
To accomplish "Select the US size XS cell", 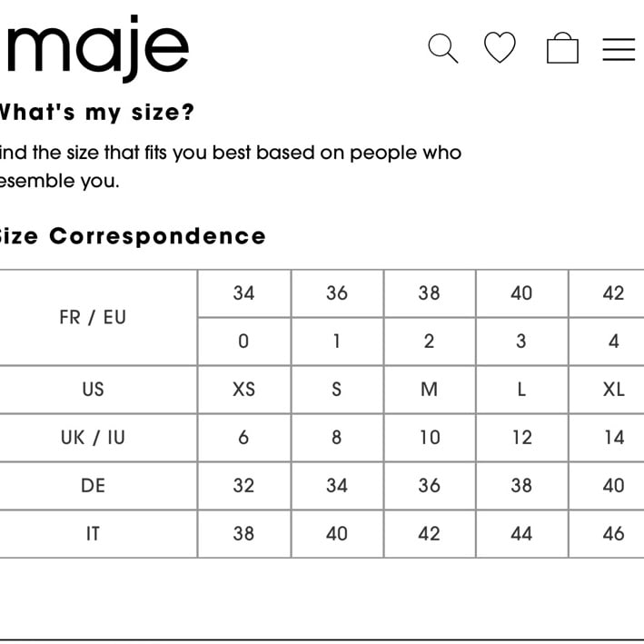I will click(x=244, y=390).
